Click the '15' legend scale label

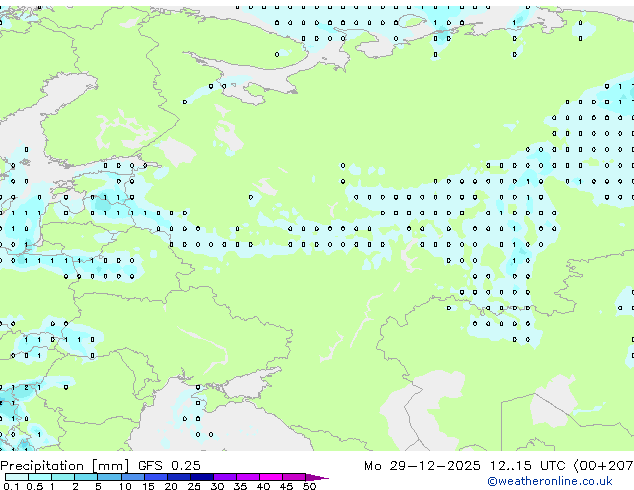[148, 486]
